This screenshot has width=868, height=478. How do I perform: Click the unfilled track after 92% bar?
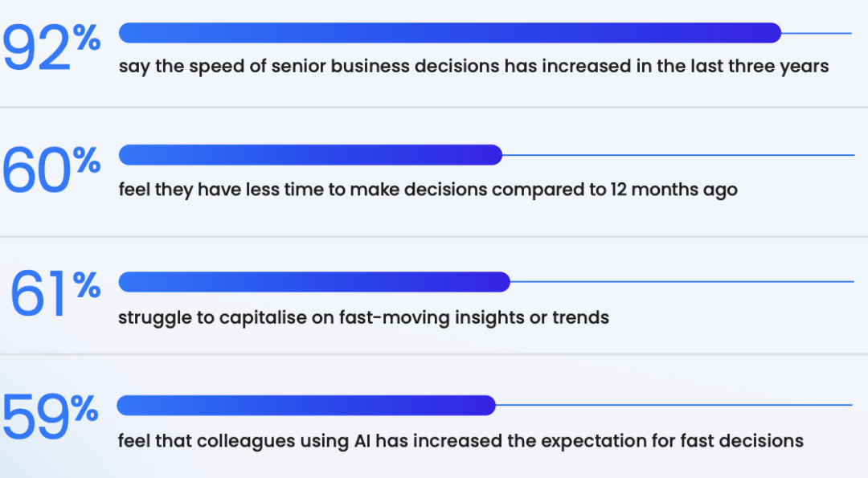(x=817, y=34)
